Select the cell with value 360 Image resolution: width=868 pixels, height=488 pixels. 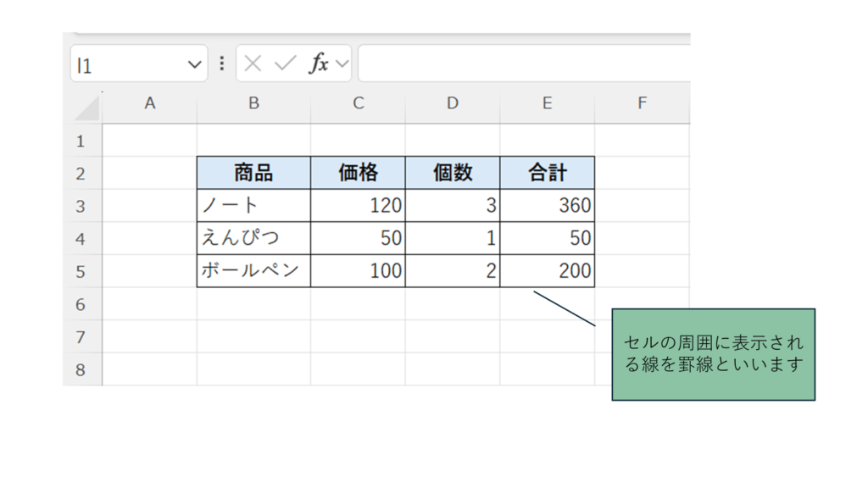(x=547, y=206)
